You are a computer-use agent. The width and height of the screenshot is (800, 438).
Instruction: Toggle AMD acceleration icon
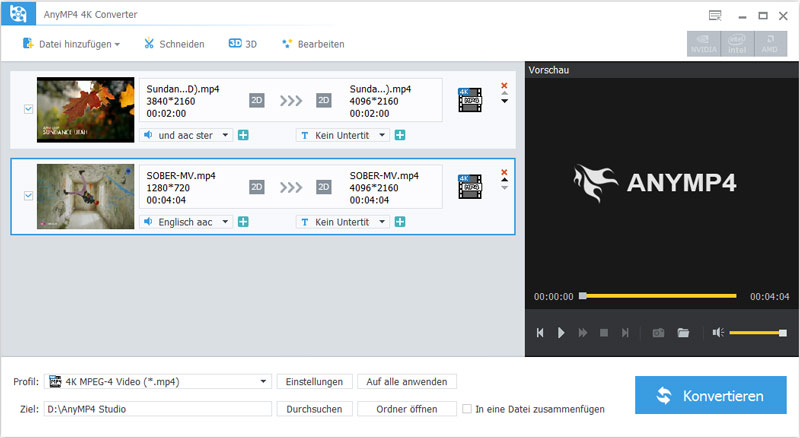pyautogui.click(x=770, y=44)
